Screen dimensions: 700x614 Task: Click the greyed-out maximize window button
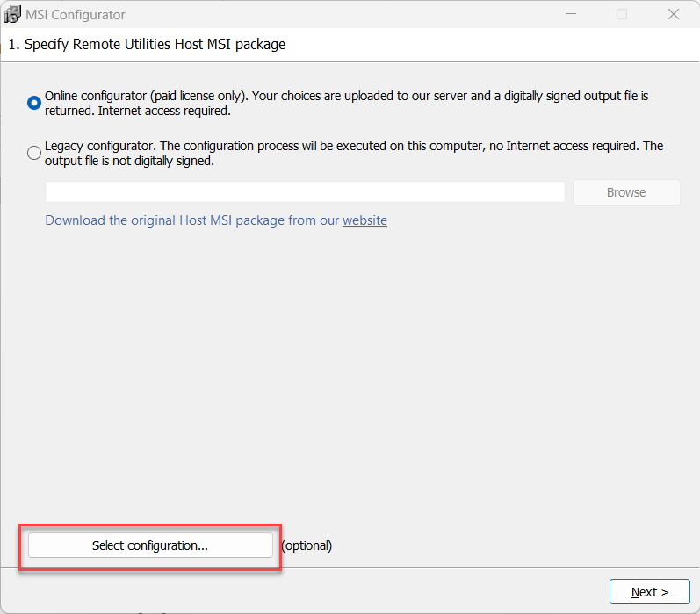tap(622, 14)
